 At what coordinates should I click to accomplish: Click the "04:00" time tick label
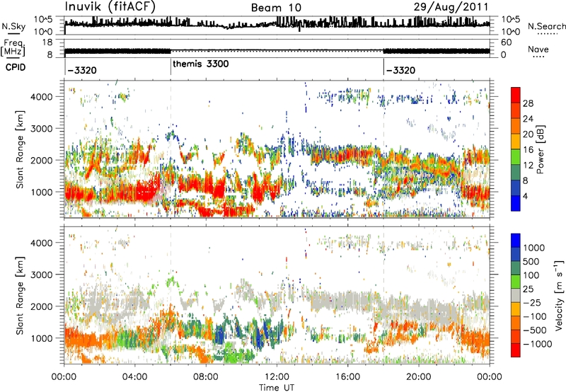[134, 377]
